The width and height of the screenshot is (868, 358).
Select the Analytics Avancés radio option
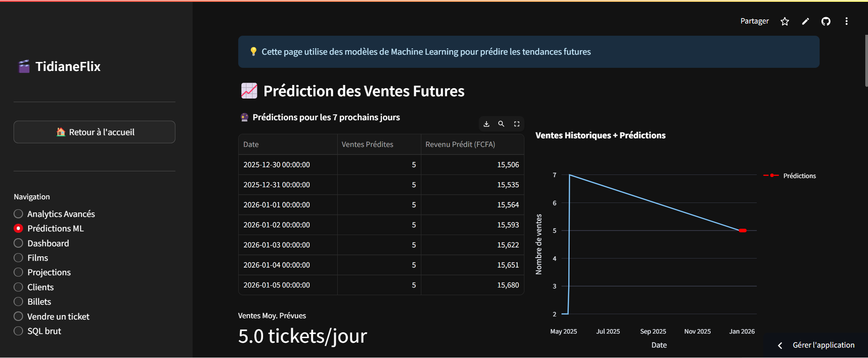click(19, 214)
